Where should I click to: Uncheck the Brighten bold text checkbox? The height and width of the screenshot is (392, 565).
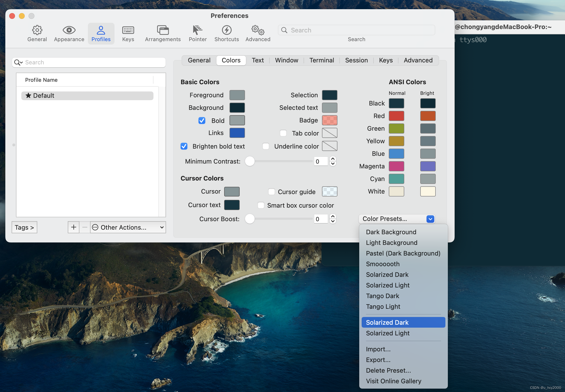(184, 146)
